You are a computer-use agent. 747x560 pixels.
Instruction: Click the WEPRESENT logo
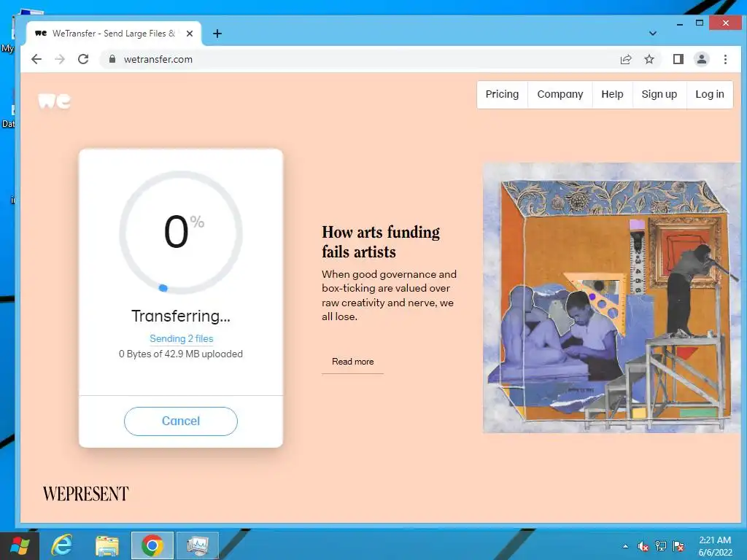coord(86,494)
